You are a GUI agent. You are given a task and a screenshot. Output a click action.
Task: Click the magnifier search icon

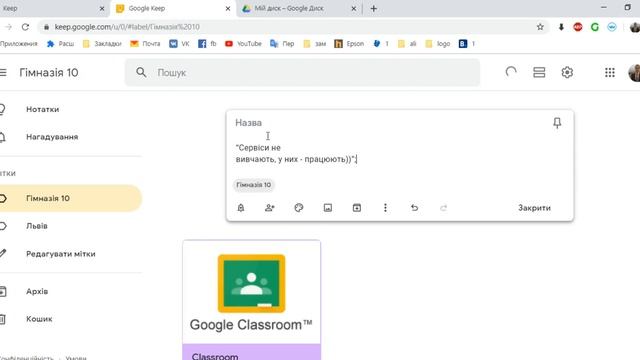point(141,73)
